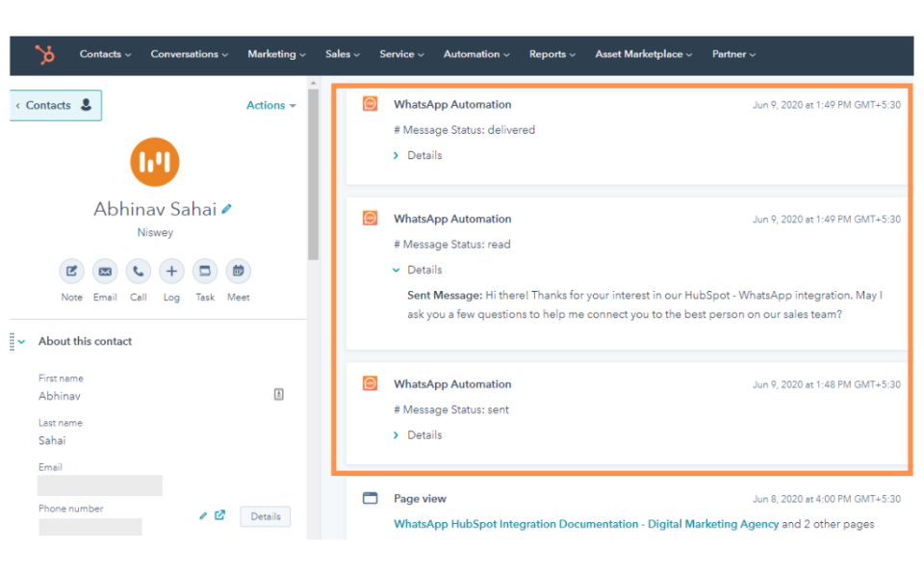Log an activity with the Log icon
The image size is (924, 576).
point(171,271)
